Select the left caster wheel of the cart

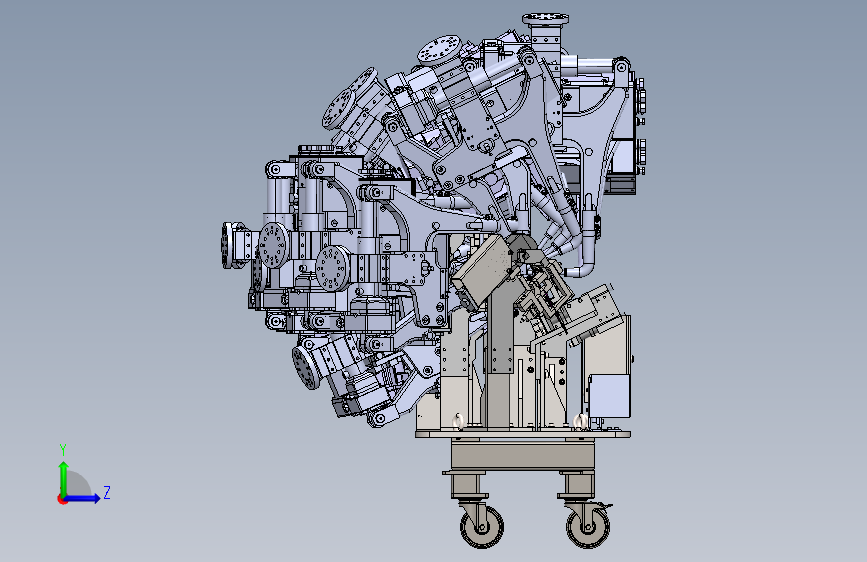click(482, 527)
